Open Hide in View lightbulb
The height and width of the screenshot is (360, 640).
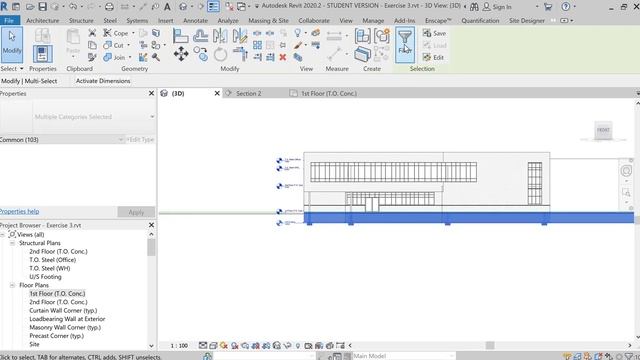[298, 33]
